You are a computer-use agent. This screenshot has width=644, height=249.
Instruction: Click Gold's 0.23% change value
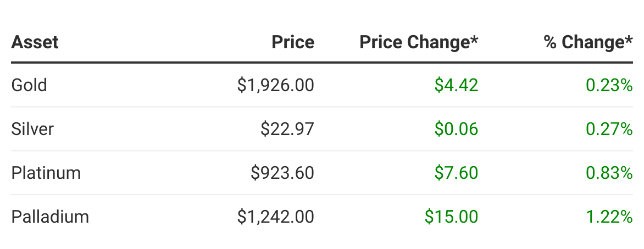tap(609, 85)
